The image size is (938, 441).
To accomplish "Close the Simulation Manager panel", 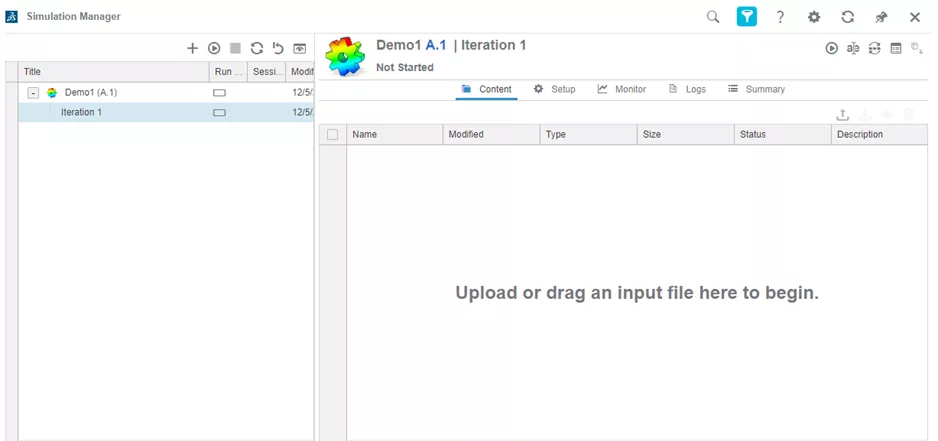I will 915,17.
